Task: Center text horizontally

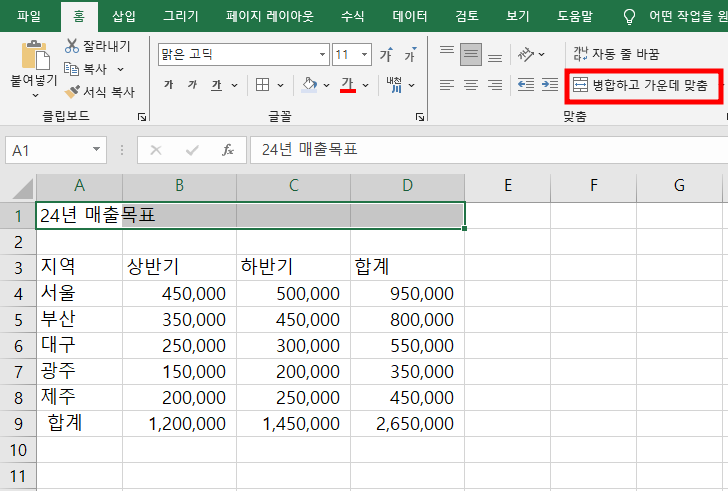Action: click(471, 85)
